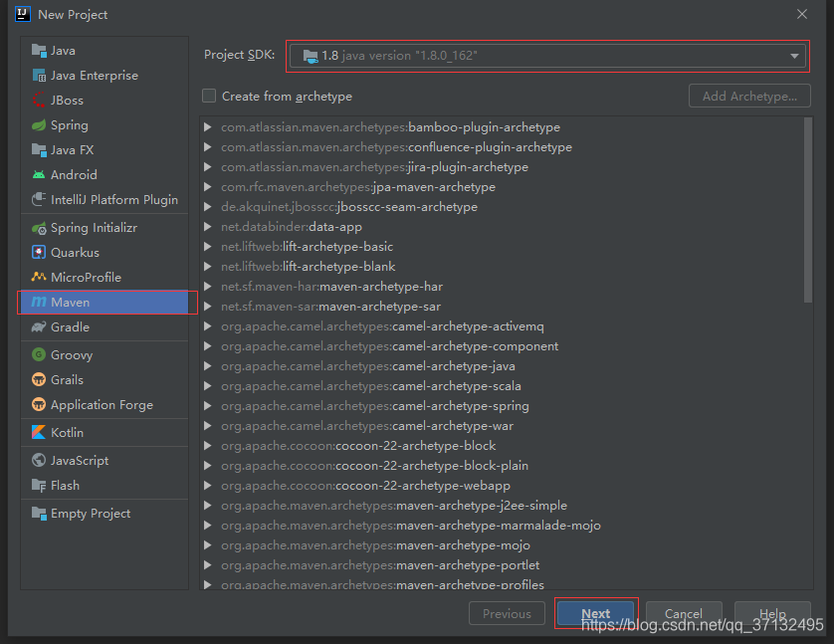Expand camel-archetype-java node

point(208,366)
